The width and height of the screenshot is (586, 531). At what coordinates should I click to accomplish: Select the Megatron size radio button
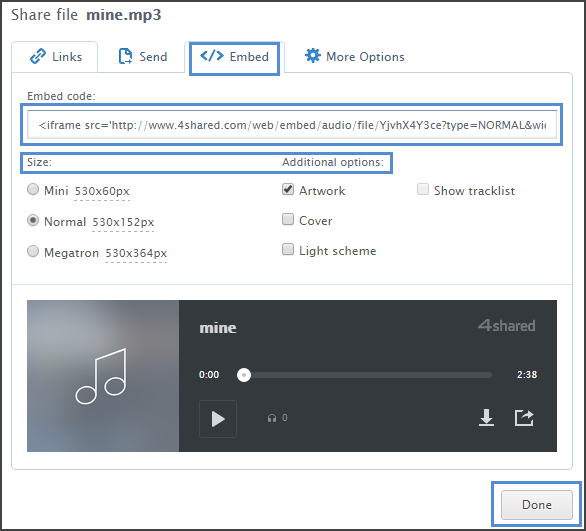pos(33,251)
